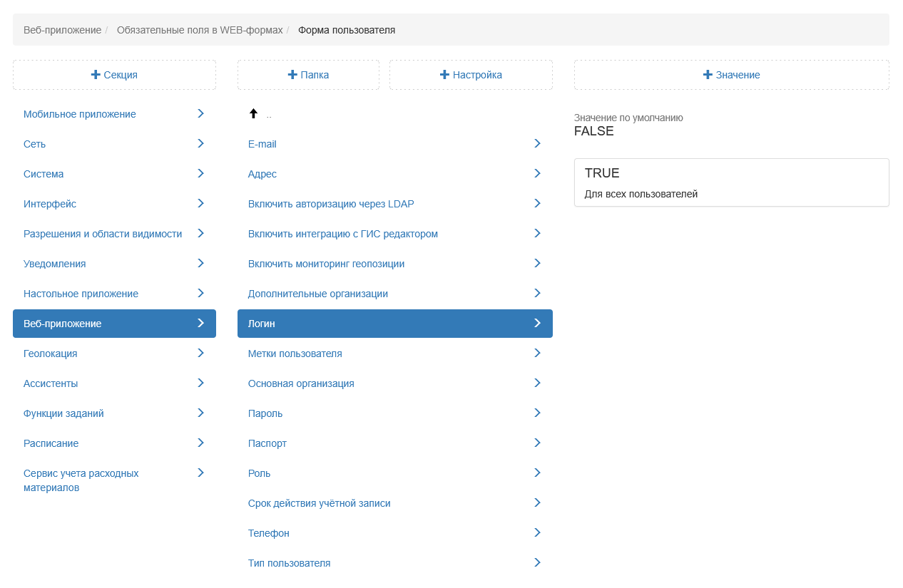The image size is (903, 588).
Task: Select the Сеть section
Action: point(34,144)
